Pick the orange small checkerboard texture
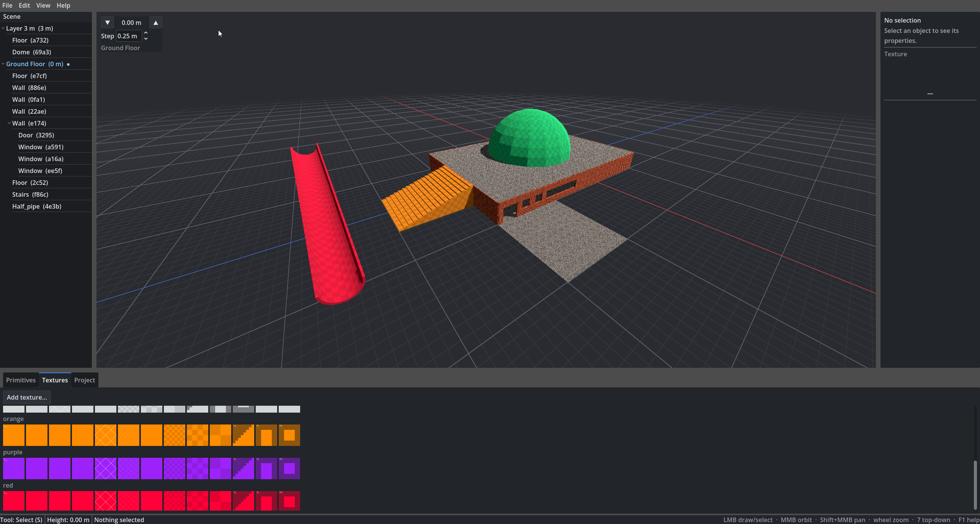Image resolution: width=980 pixels, height=524 pixels. [x=175, y=435]
